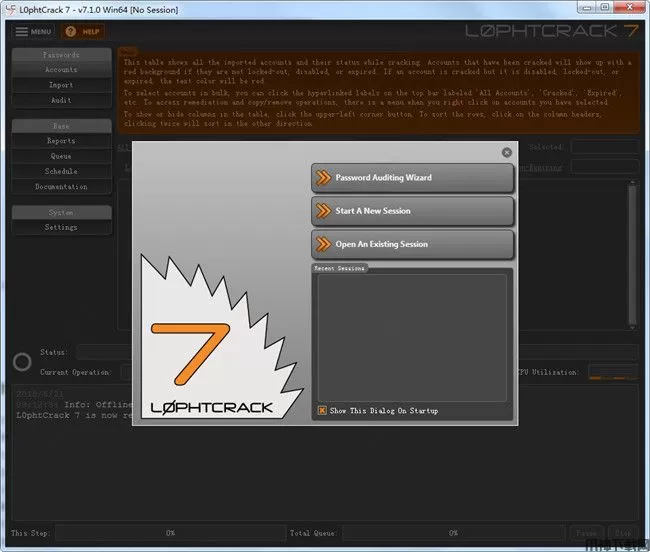Click the This Step progress bar
Viewport: 650px width, 552px height.
[170, 533]
